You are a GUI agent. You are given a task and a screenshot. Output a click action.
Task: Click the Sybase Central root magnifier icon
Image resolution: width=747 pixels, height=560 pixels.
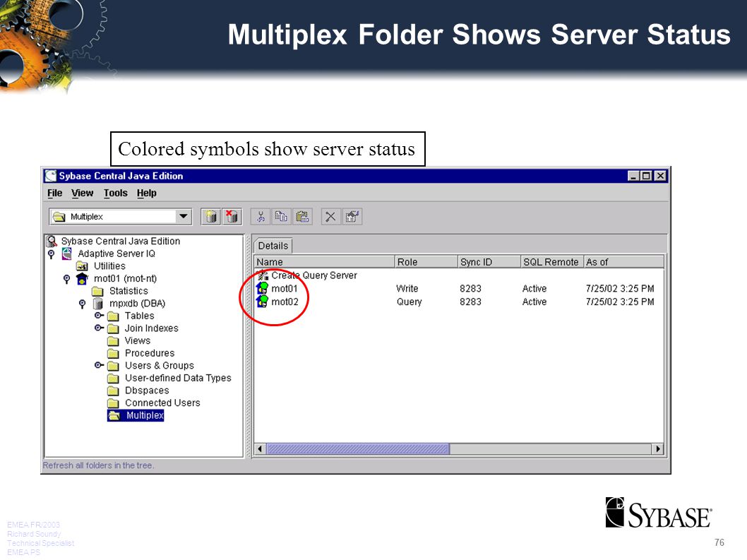[x=52, y=242]
